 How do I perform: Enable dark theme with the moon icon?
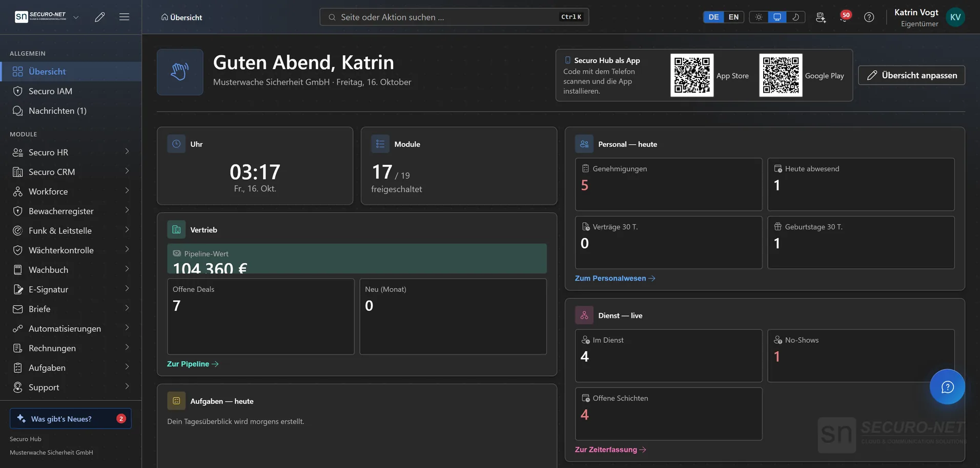coord(795,17)
